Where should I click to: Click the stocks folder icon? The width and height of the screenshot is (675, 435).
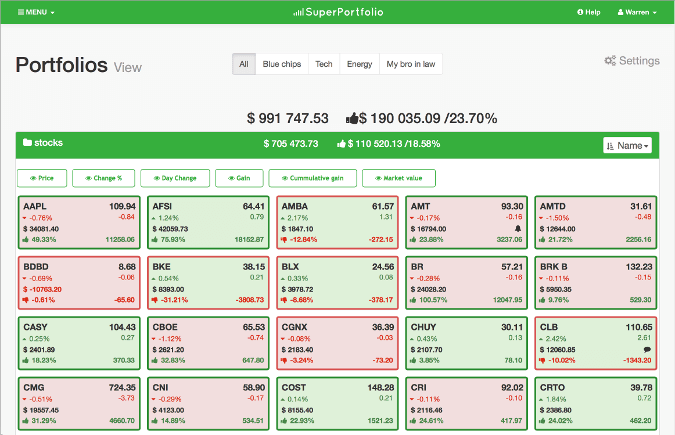pyautogui.click(x=27, y=143)
